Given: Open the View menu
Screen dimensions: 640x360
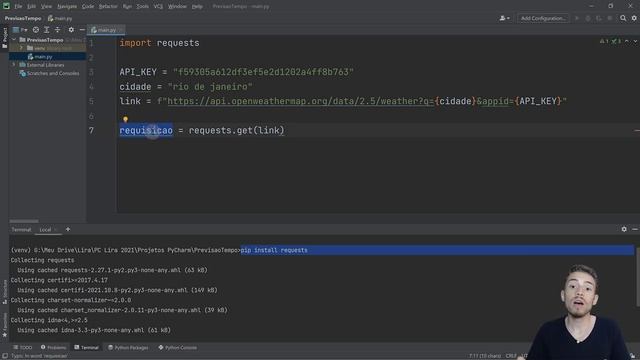Looking at the screenshot, I should click(46, 7).
